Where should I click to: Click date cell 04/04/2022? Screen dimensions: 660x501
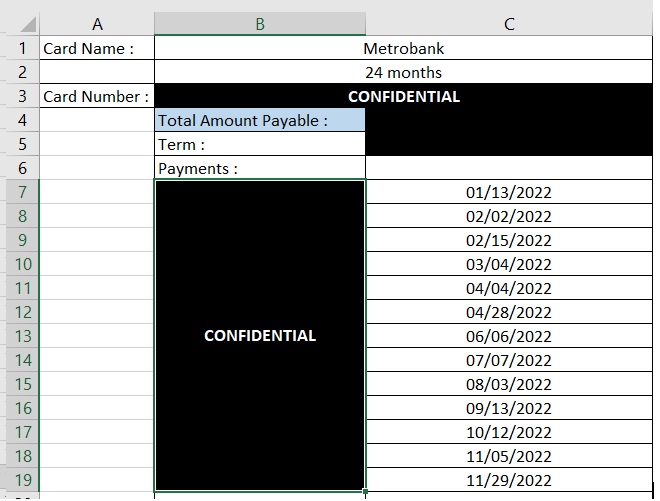coord(509,288)
